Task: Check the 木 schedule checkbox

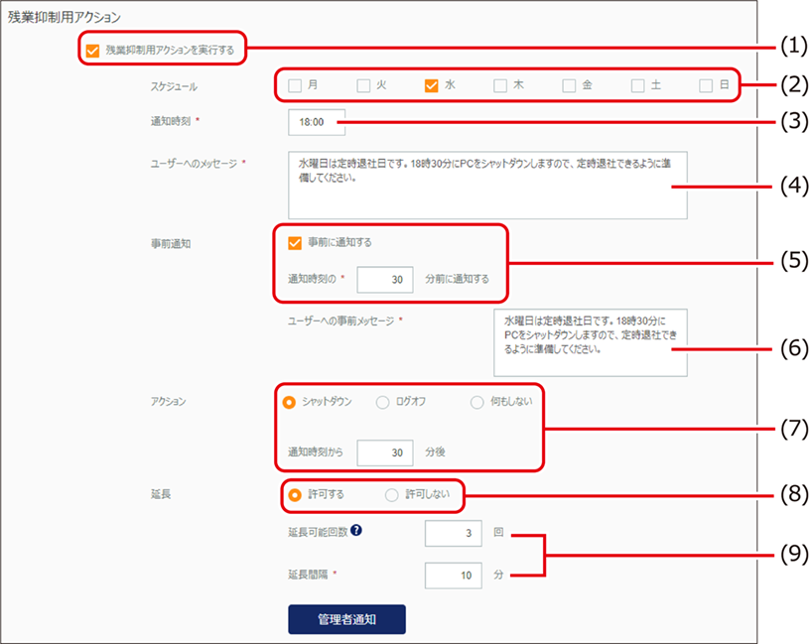Action: (x=500, y=85)
